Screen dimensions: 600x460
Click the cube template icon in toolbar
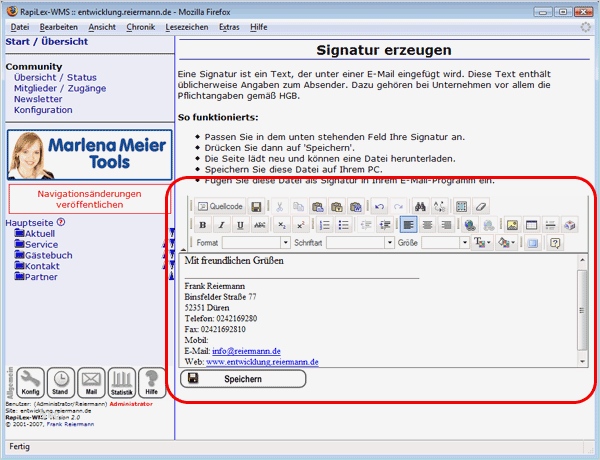569,225
